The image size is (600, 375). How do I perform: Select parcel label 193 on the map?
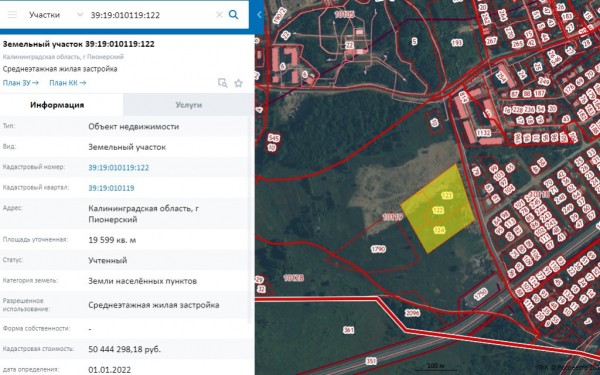457,43
